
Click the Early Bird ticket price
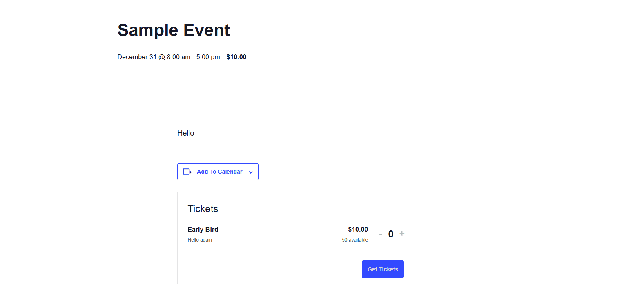pyautogui.click(x=358, y=230)
